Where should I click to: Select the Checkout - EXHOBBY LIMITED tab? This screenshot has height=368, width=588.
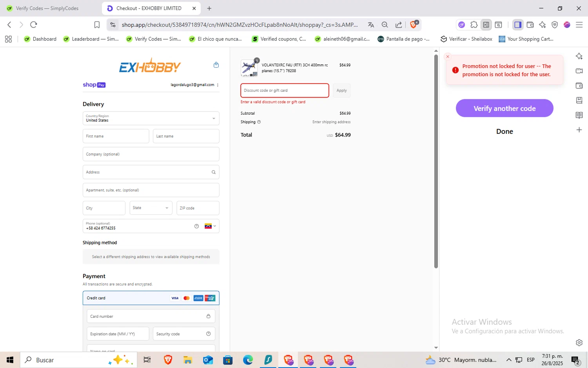[149, 8]
